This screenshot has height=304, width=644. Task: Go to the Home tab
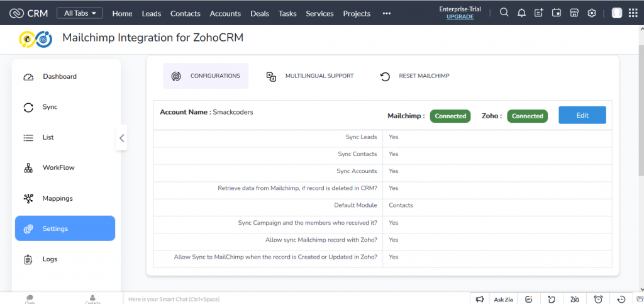123,14
